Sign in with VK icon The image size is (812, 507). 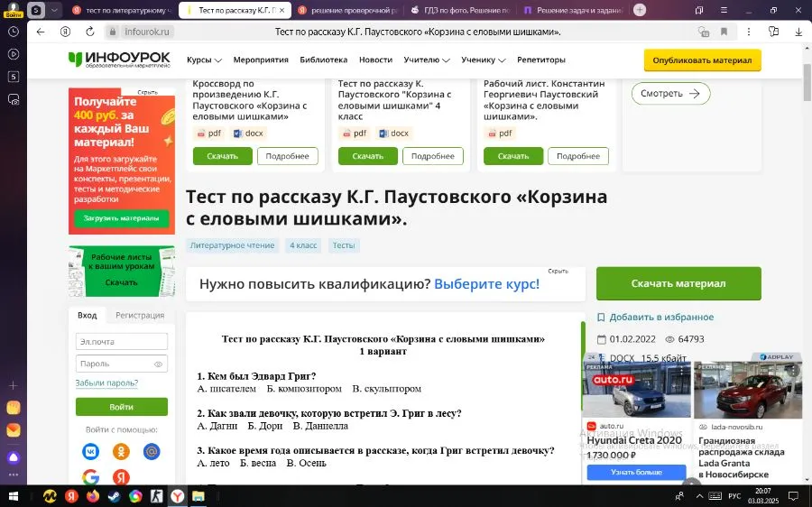click(90, 452)
